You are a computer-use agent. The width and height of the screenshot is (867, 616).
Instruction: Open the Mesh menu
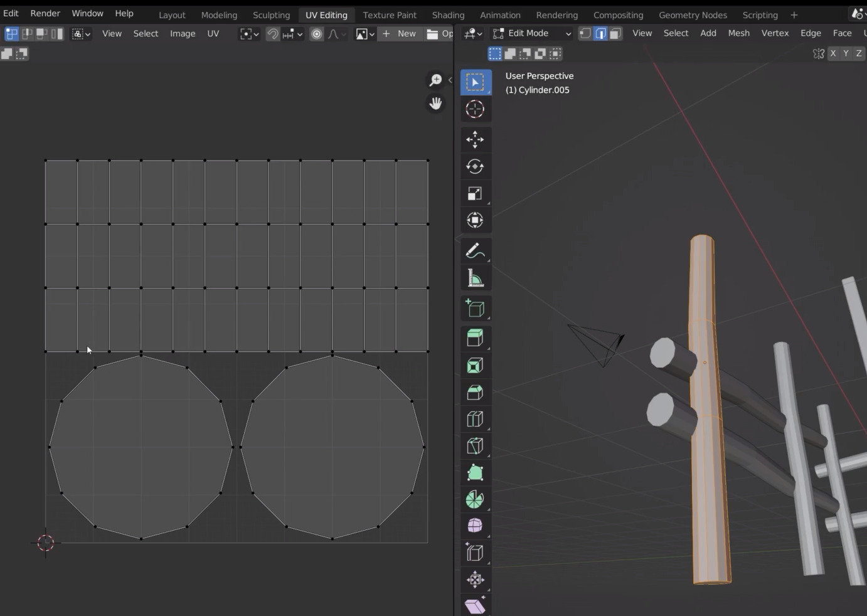point(738,33)
